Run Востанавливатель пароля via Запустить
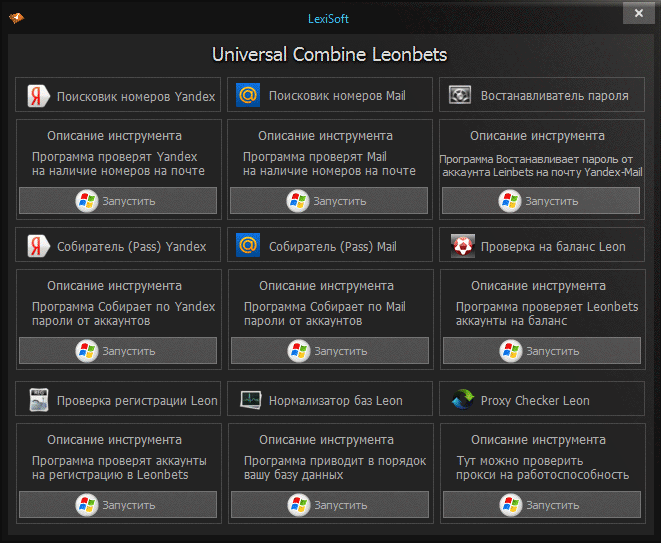This screenshot has width=661, height=543. [x=541, y=201]
